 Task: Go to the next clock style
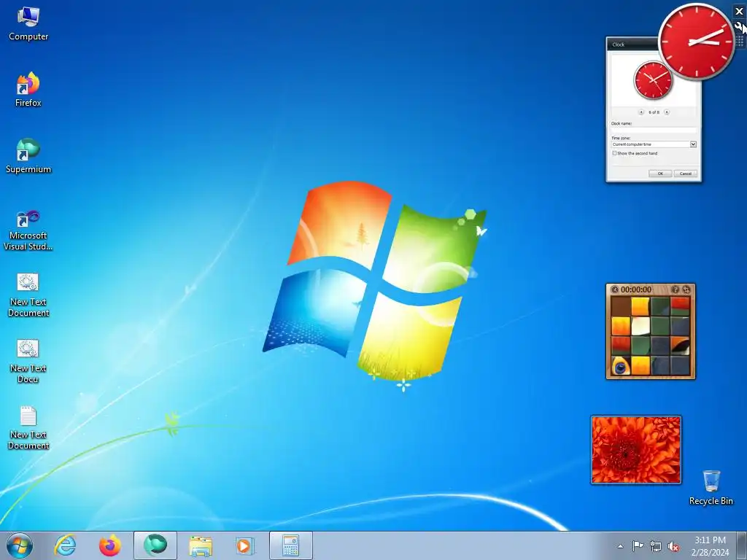[667, 112]
